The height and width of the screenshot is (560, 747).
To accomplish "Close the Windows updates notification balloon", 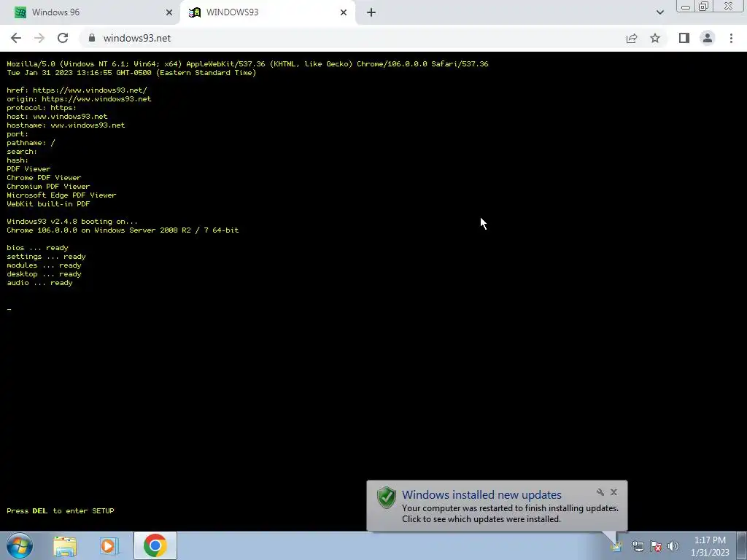I will point(614,492).
